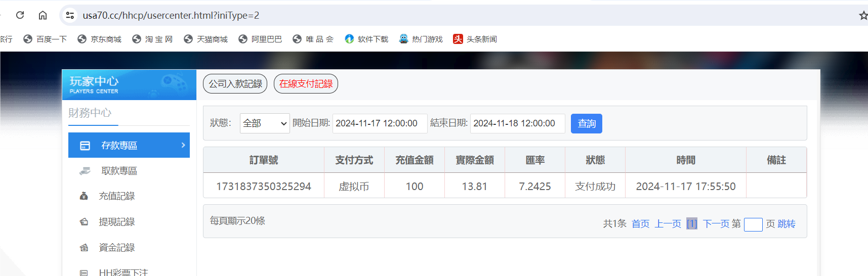Switch to 公司入款記錄 tab

click(235, 84)
